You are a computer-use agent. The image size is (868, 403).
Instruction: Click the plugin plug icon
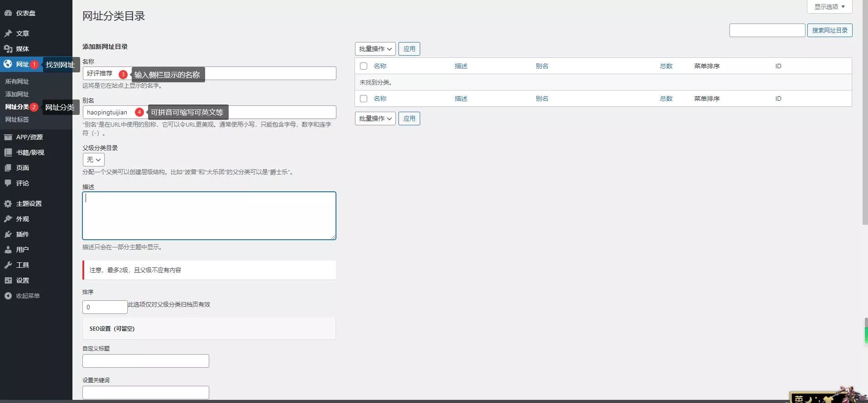coord(8,234)
